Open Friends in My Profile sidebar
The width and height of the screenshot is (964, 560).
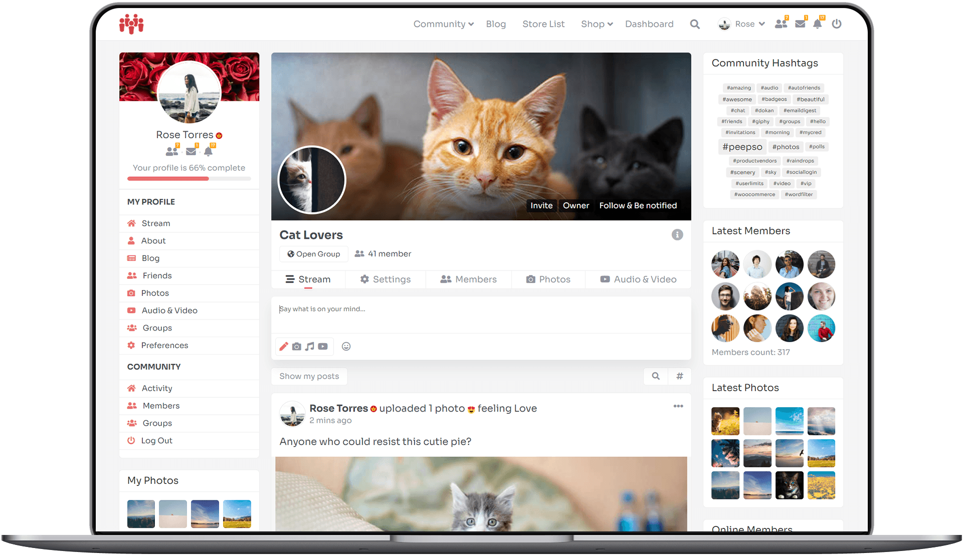point(189,276)
